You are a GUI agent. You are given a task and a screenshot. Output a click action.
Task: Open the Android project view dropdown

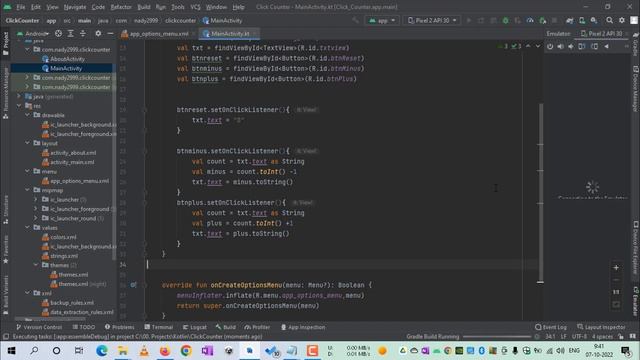33,33
